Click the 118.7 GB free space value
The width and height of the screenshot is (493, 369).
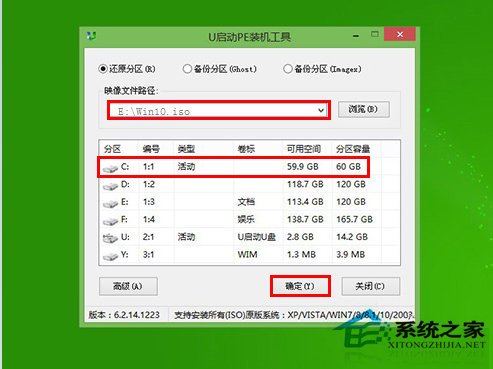(305, 184)
